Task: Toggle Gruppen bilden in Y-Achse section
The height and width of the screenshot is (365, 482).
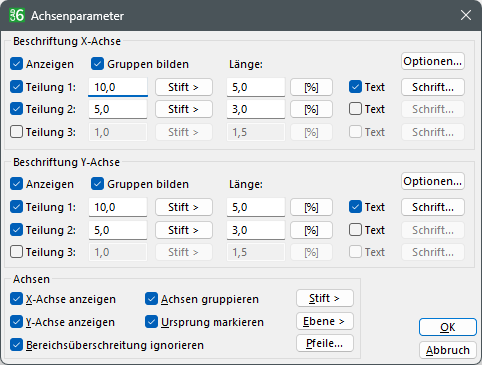Action: point(97,184)
